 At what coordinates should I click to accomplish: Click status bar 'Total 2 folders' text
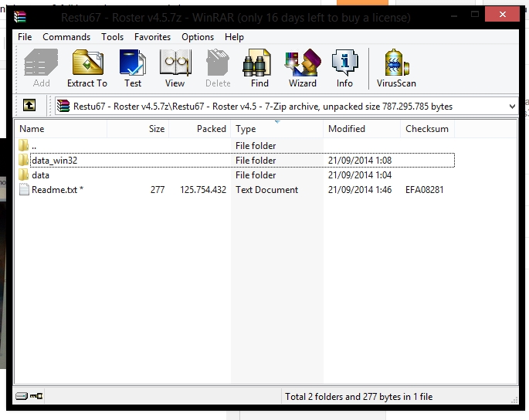click(x=358, y=396)
